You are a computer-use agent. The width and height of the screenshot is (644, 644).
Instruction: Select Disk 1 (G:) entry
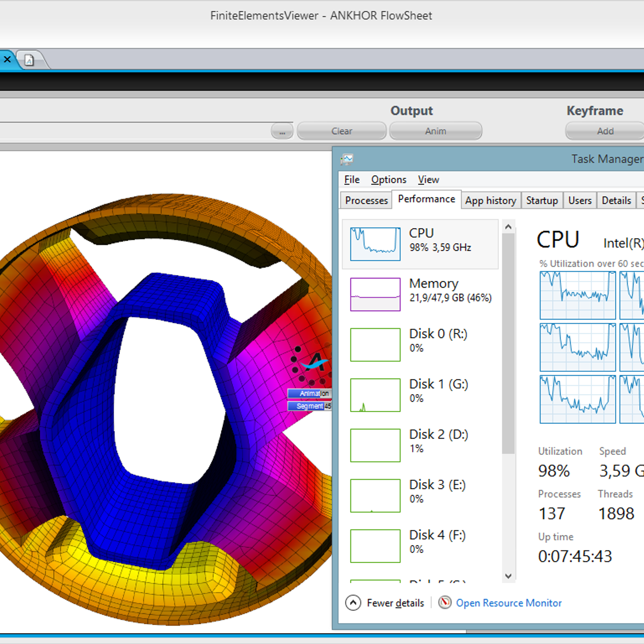click(x=420, y=395)
